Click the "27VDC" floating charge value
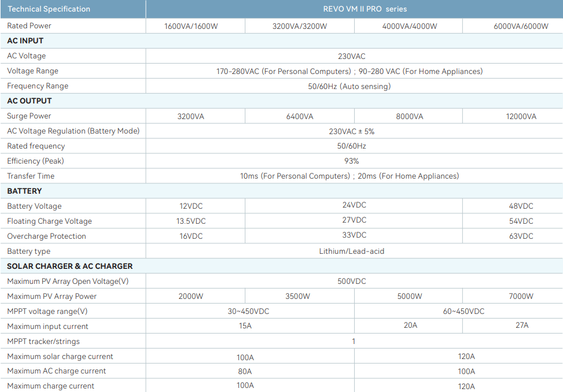 (354, 220)
